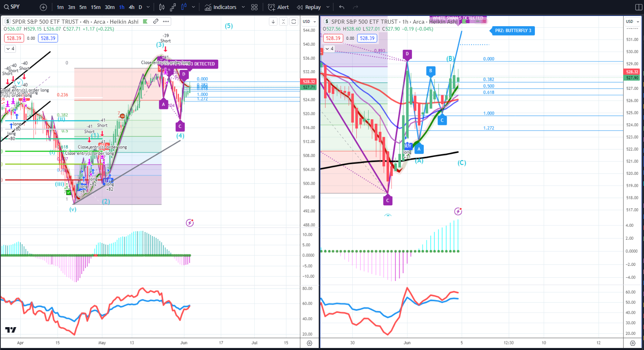644x350 pixels.
Task: Click the TradingView logo in the 4h chart
Action: click(11, 330)
